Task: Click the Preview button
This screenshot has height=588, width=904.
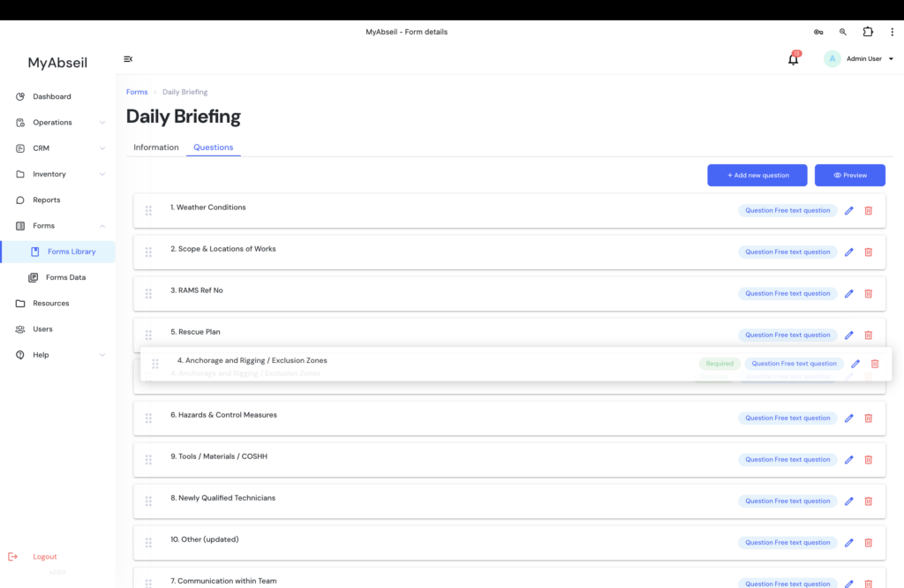Action: pos(849,176)
